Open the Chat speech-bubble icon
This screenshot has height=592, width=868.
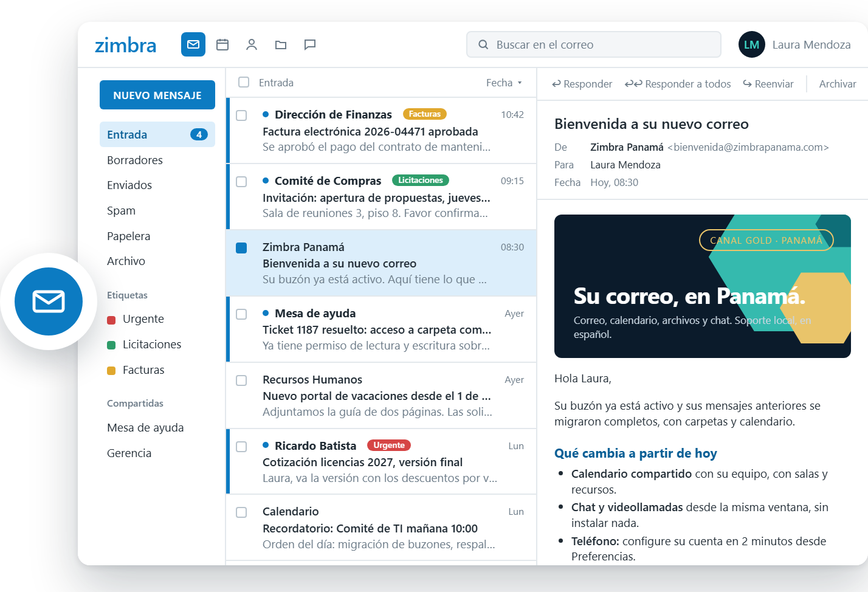(310, 44)
